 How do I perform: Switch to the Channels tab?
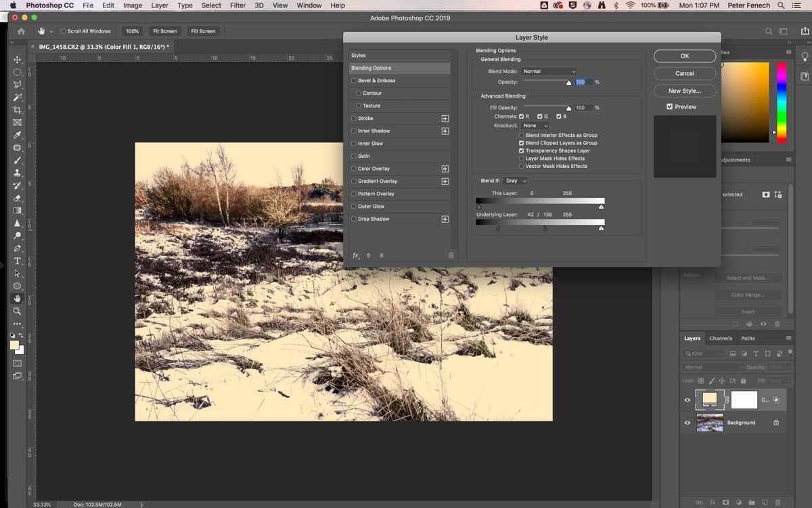721,338
